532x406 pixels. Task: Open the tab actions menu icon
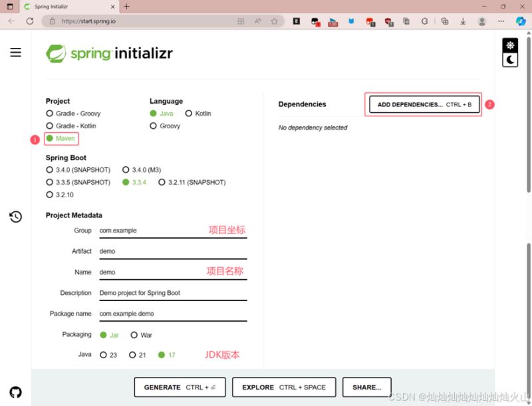10,7
